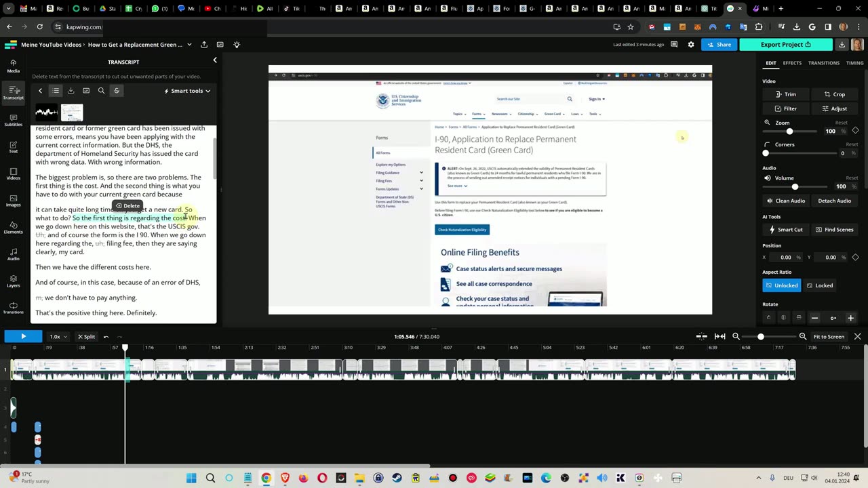The image size is (868, 488).
Task: Click the Export Project button
Action: [786, 45]
